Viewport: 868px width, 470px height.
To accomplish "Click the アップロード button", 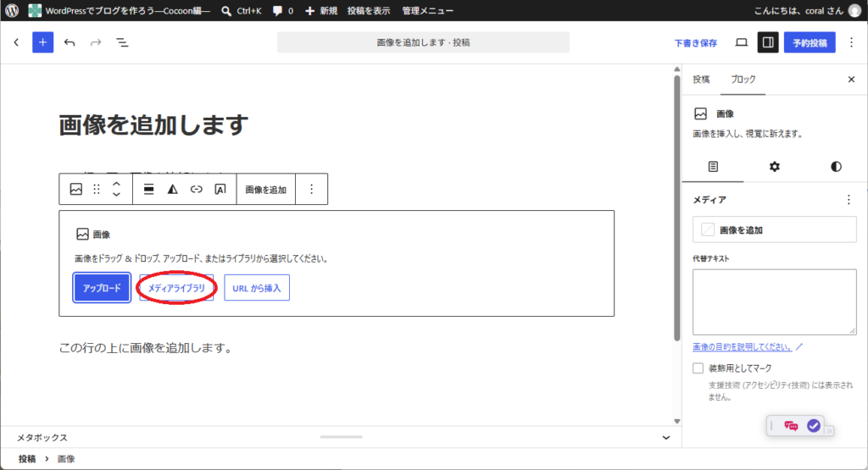I will (102, 288).
